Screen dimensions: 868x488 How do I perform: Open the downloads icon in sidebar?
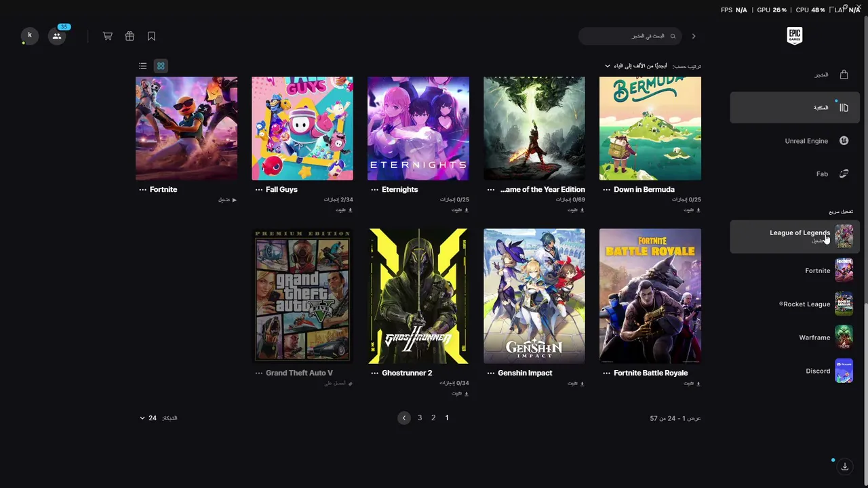point(845,466)
